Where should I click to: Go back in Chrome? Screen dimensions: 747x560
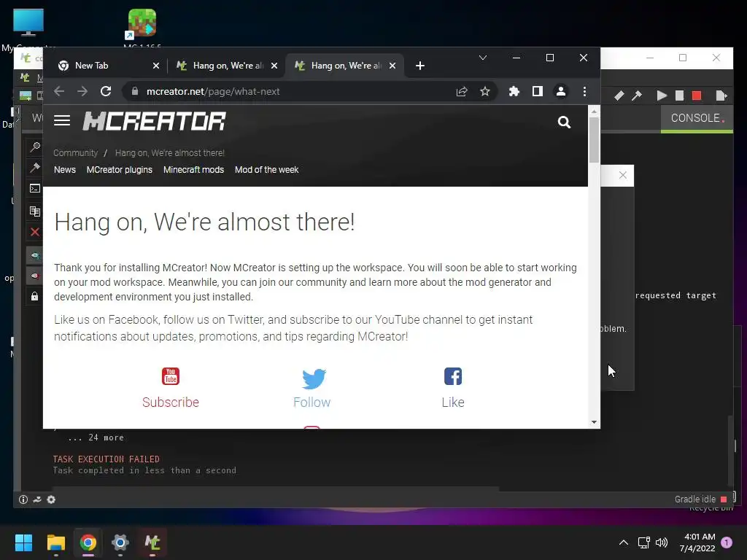(x=59, y=91)
